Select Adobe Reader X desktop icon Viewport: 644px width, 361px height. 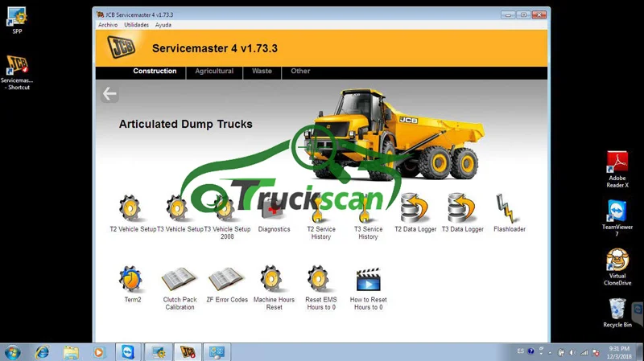(617, 170)
